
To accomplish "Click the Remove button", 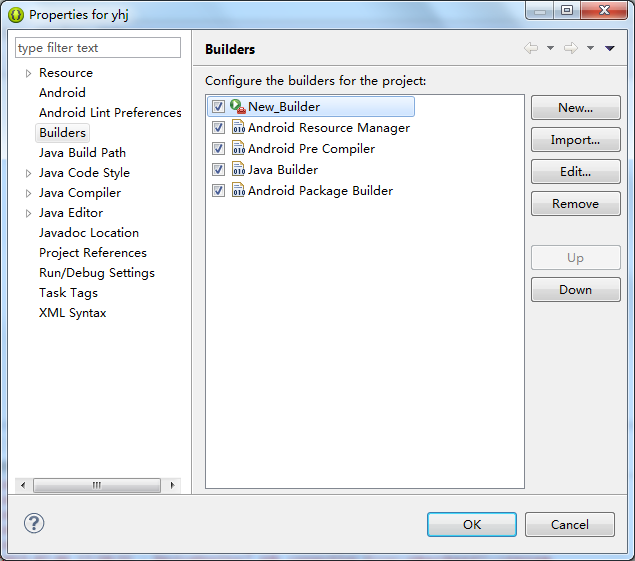I will [575, 204].
